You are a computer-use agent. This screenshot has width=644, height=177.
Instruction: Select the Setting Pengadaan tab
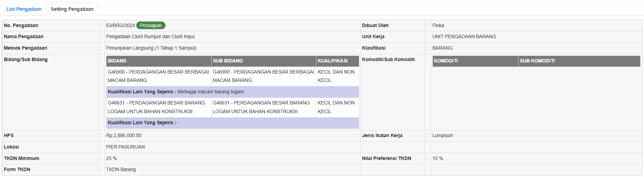(x=72, y=9)
